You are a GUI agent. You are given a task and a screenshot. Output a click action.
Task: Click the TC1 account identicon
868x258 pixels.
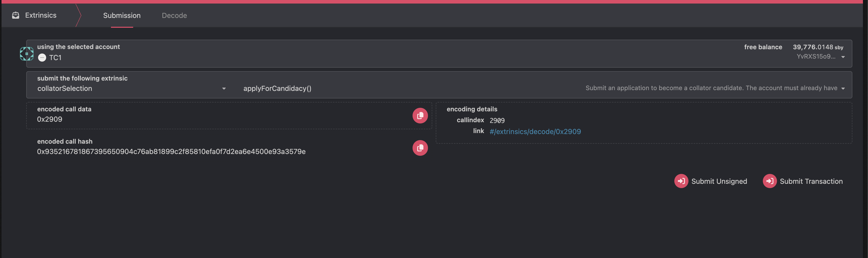pyautogui.click(x=27, y=54)
